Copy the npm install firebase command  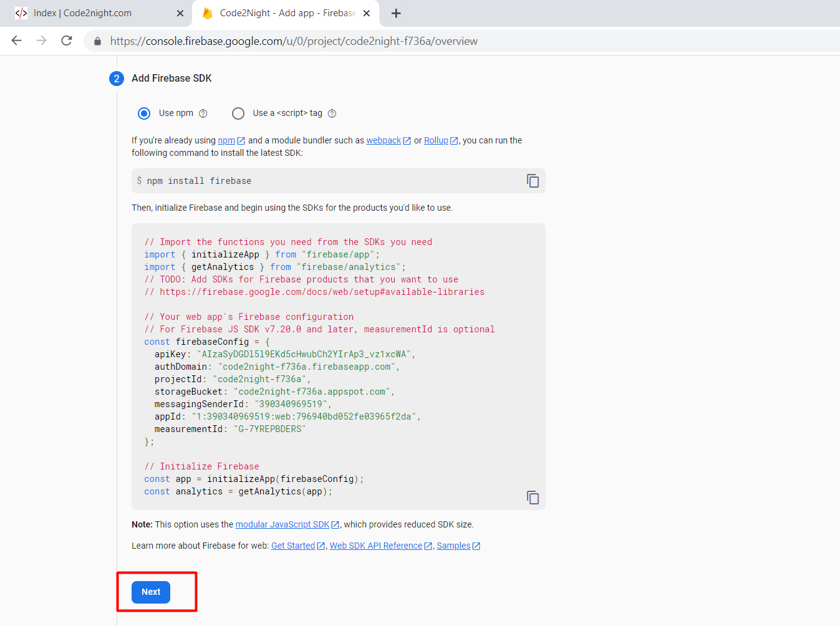(x=533, y=181)
